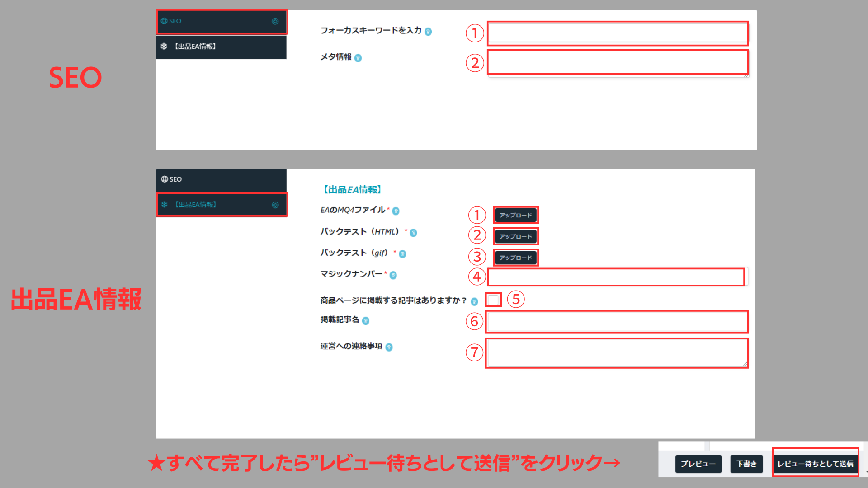Open help icon next to フォーカスキーワードを入力
868x488 pixels.
point(428,32)
